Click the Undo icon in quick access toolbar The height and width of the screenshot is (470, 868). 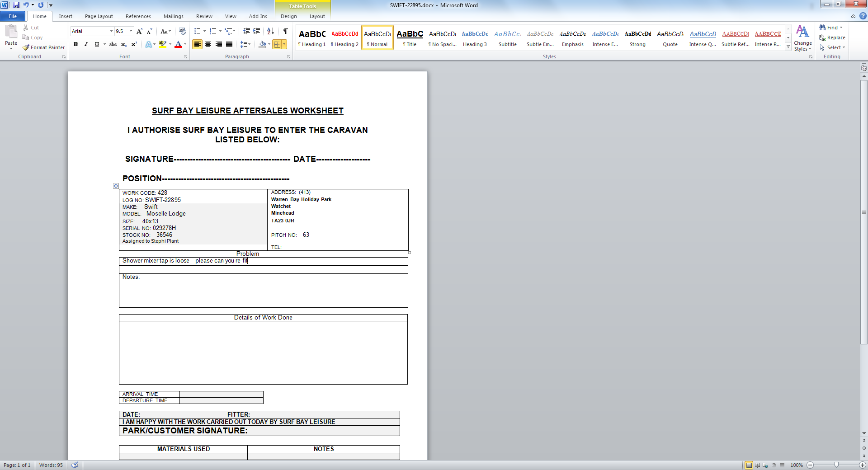click(x=26, y=5)
